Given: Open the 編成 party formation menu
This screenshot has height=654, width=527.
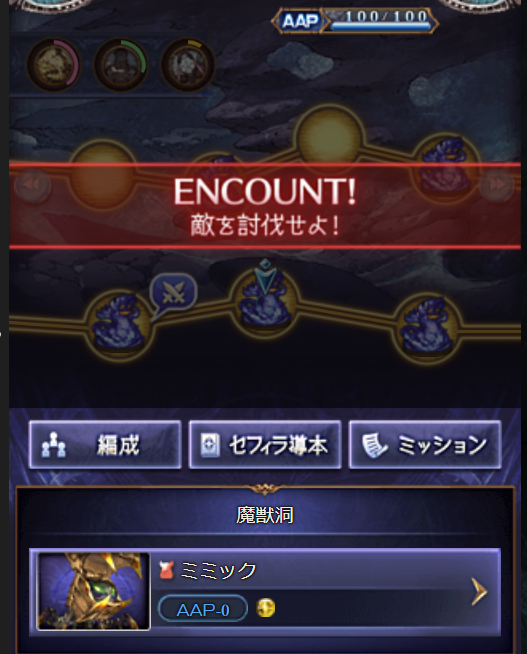Looking at the screenshot, I should pyautogui.click(x=105, y=445).
